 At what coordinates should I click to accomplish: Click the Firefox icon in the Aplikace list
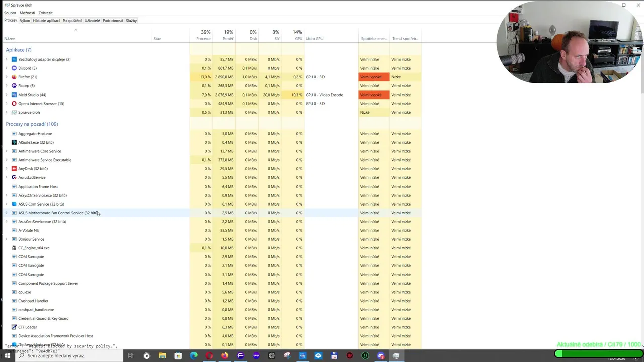pos(14,77)
